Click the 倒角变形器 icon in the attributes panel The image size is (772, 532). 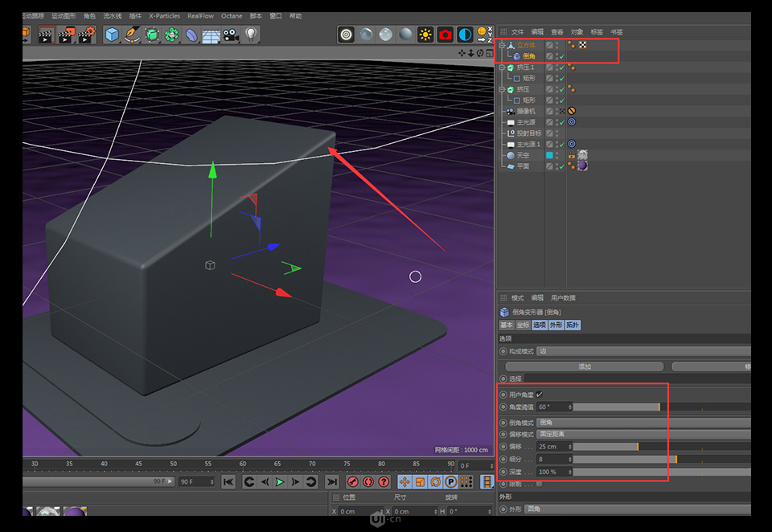click(503, 312)
